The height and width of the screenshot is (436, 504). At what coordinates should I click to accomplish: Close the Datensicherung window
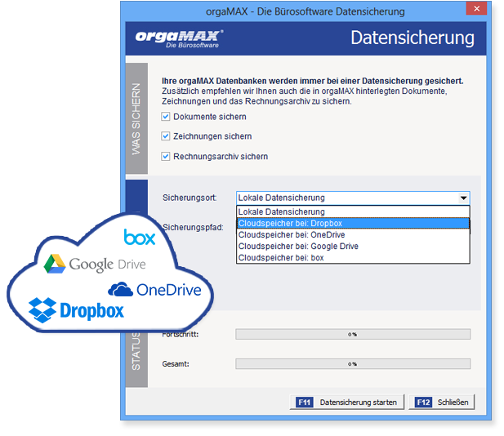pyautogui.click(x=477, y=8)
